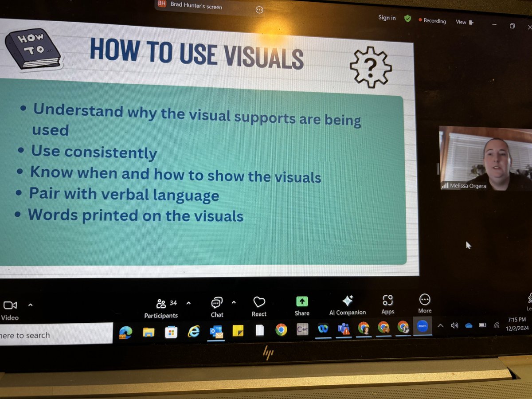Open the Zoom Chat panel
Viewport: 532px width, 399px height.
point(217,308)
